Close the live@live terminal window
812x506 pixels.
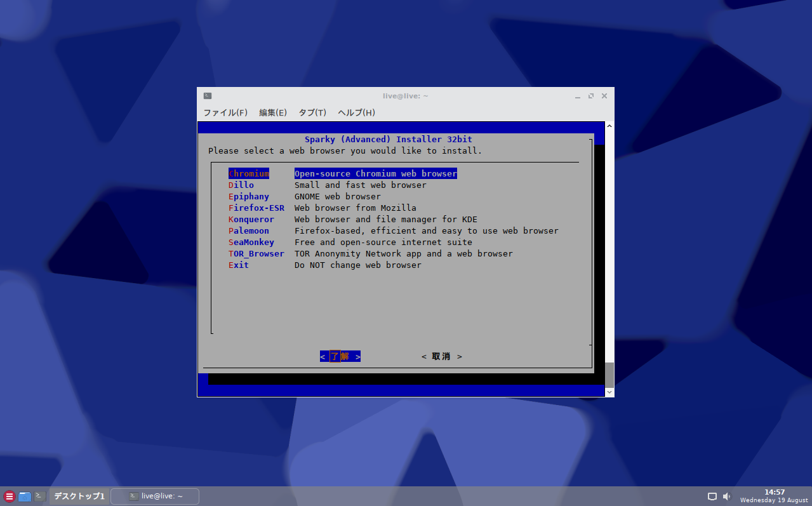coord(604,96)
